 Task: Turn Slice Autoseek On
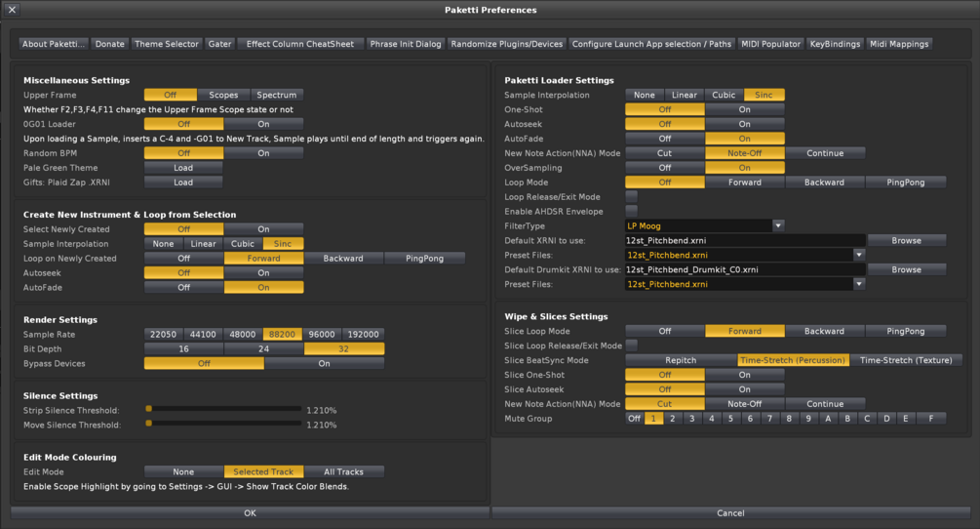(744, 389)
